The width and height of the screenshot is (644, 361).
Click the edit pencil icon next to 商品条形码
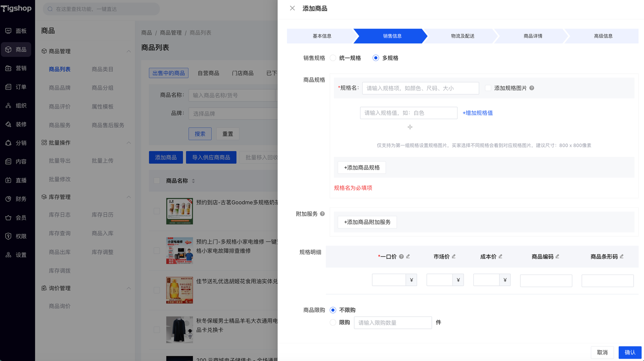622,256
